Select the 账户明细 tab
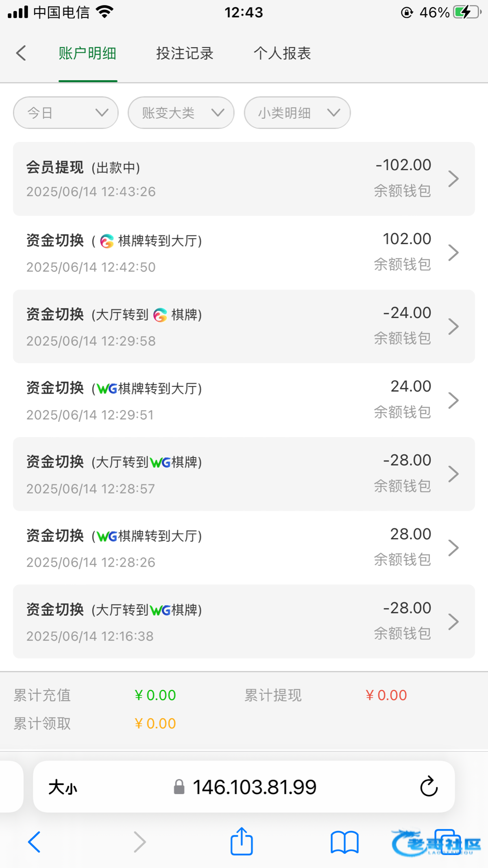 click(87, 53)
